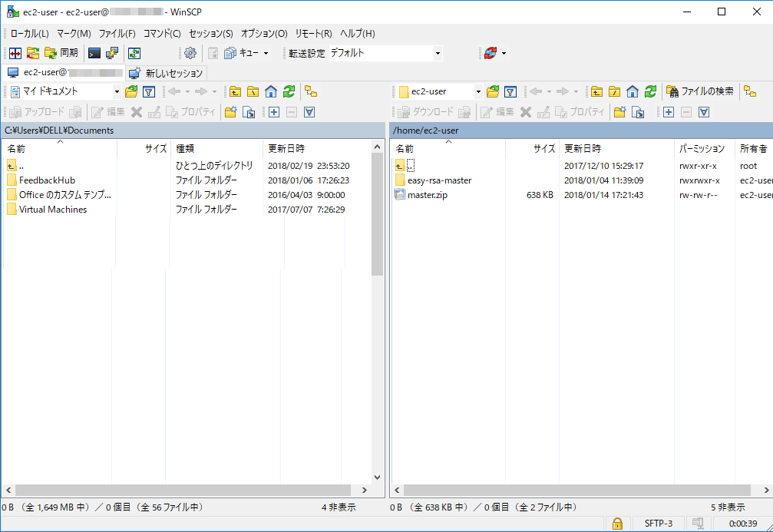Select the FeedbackHub folder
This screenshot has width=773, height=532.
pyautogui.click(x=47, y=180)
